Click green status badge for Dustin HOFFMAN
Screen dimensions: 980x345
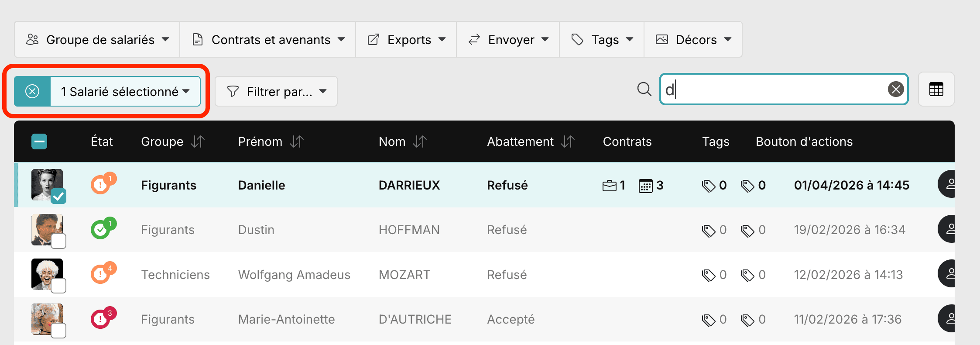pyautogui.click(x=103, y=228)
